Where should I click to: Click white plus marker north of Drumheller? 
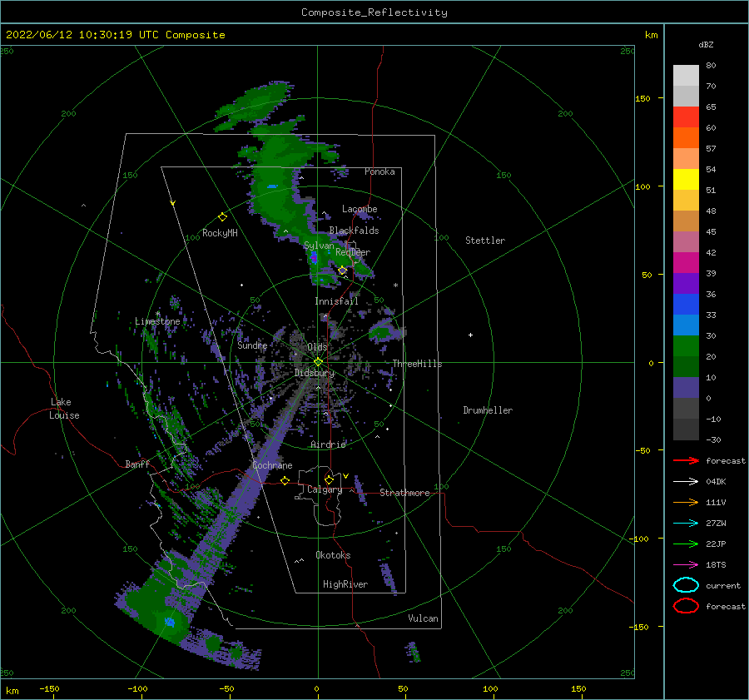tap(470, 335)
